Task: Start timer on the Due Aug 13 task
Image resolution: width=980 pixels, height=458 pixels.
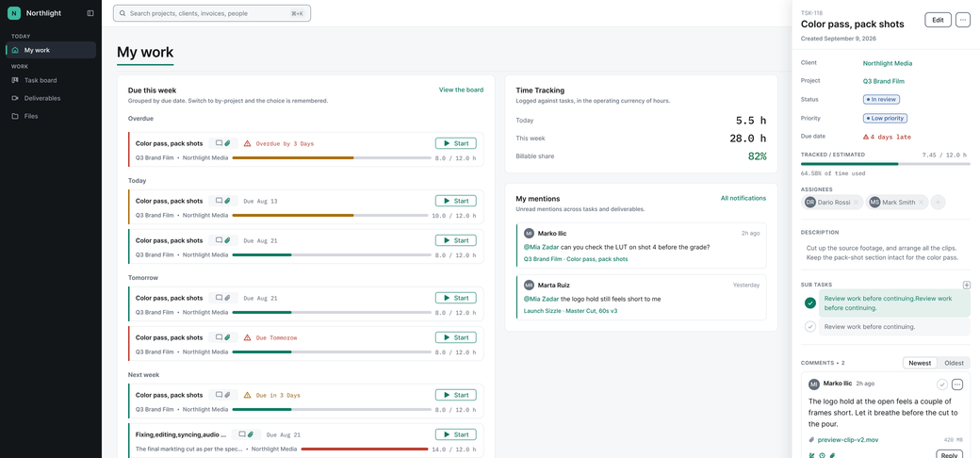Action: (456, 201)
